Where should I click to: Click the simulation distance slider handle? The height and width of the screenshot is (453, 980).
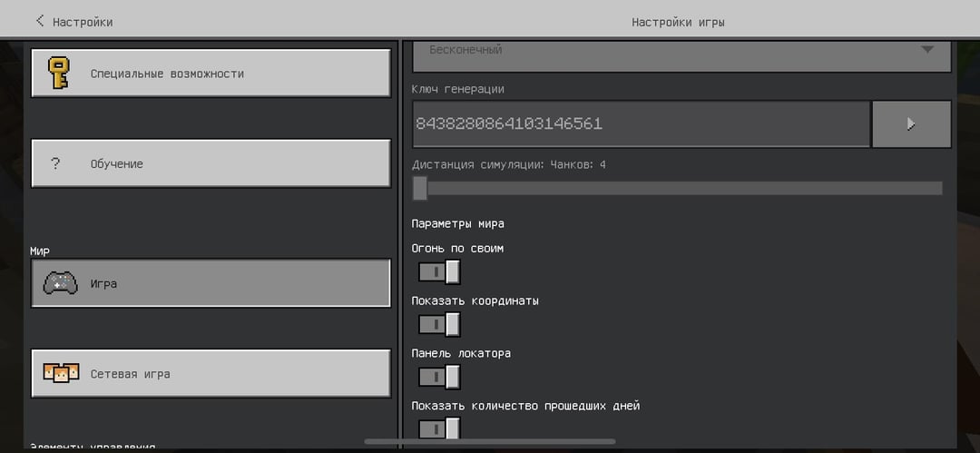(420, 188)
